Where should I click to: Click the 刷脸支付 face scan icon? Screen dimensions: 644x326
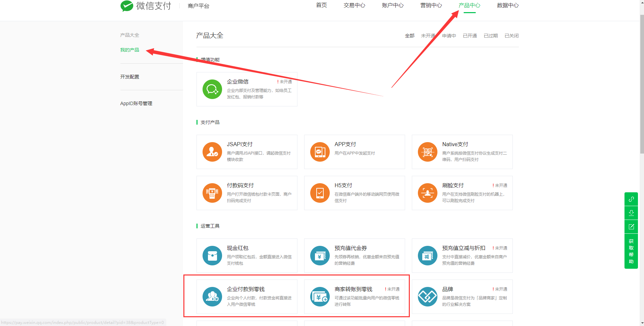pos(428,193)
